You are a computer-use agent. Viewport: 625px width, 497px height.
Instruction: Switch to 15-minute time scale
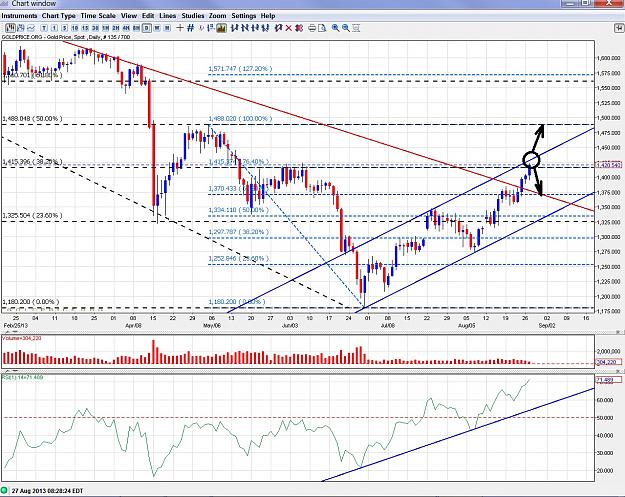[x=85, y=28]
